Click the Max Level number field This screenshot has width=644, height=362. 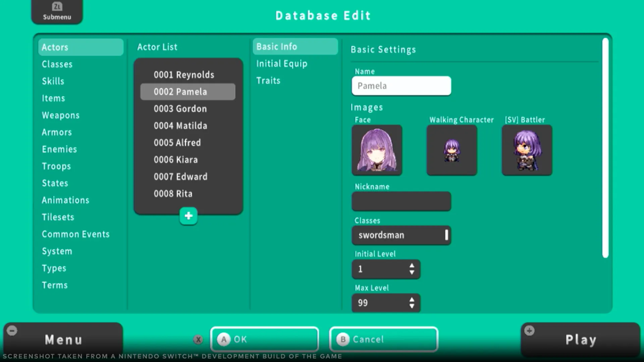pyautogui.click(x=386, y=303)
